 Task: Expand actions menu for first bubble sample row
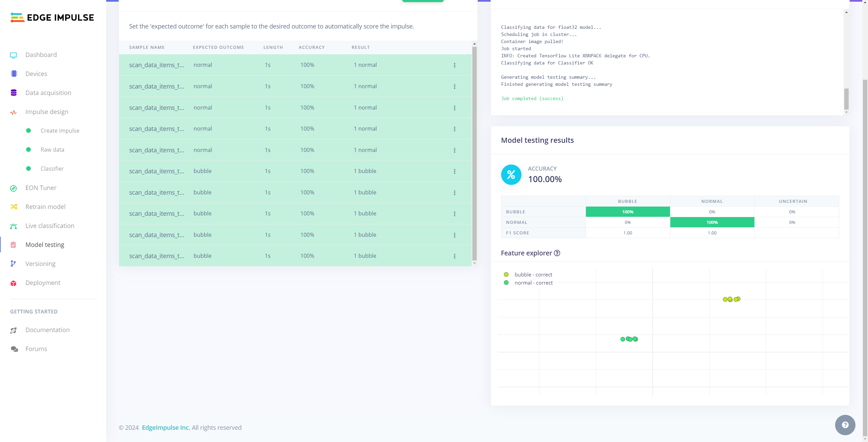pos(455,171)
